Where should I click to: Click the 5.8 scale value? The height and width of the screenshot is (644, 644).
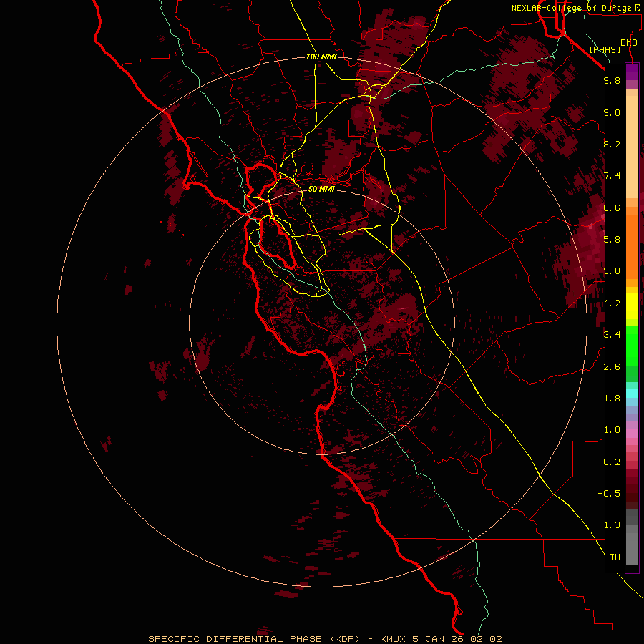click(x=612, y=240)
